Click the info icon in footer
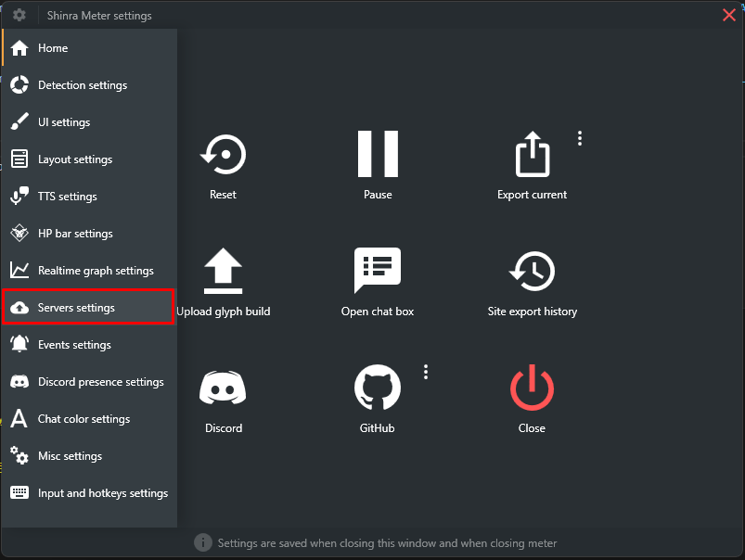This screenshot has width=745, height=560. tap(203, 542)
